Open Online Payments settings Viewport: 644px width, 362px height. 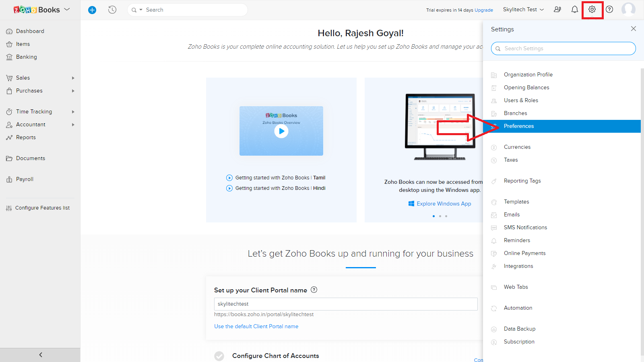tap(524, 253)
